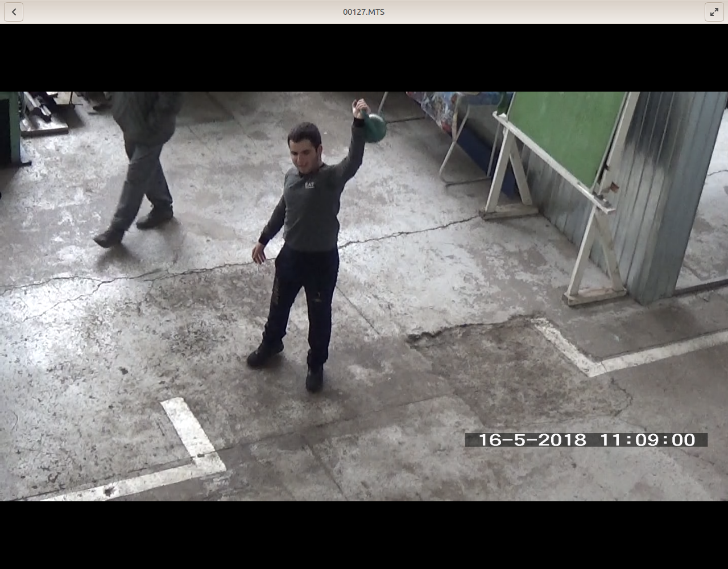Image resolution: width=728 pixels, height=569 pixels.
Task: Toggle fullscreen with the expand icon
Action: pyautogui.click(x=714, y=12)
